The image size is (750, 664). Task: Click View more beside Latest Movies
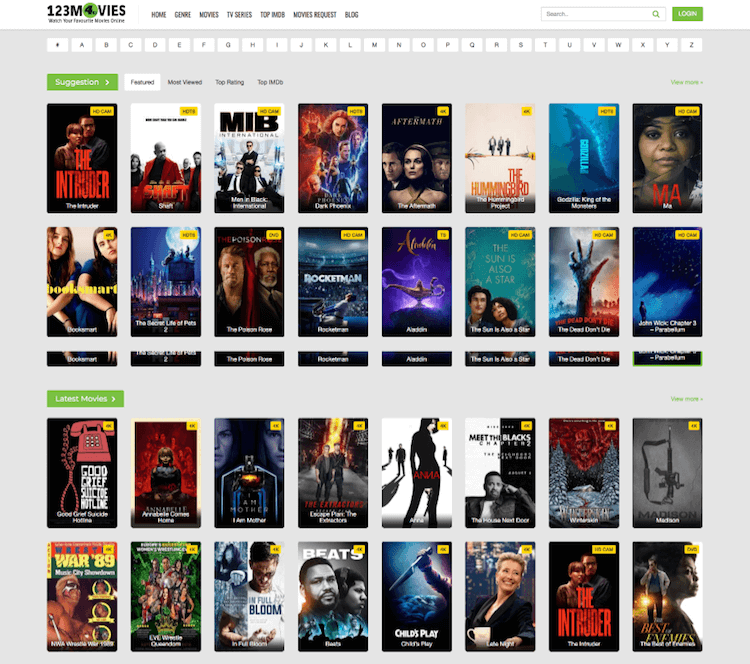point(686,399)
